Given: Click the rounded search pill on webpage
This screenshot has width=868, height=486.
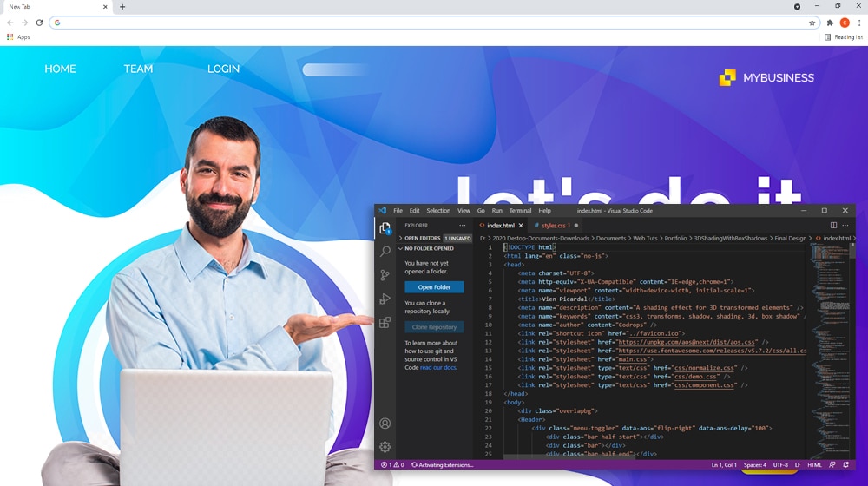Looking at the screenshot, I should [336, 69].
